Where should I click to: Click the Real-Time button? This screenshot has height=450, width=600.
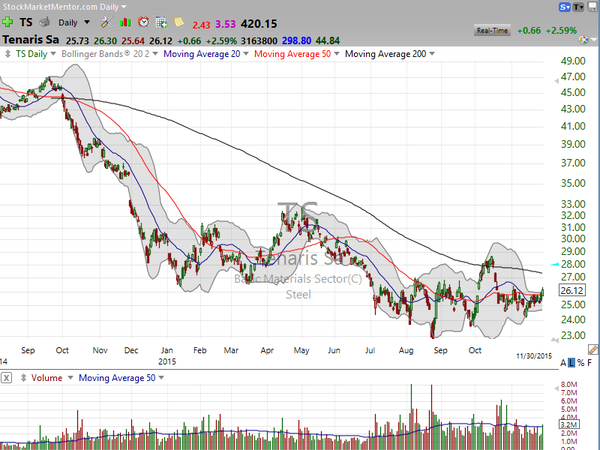[x=492, y=31]
